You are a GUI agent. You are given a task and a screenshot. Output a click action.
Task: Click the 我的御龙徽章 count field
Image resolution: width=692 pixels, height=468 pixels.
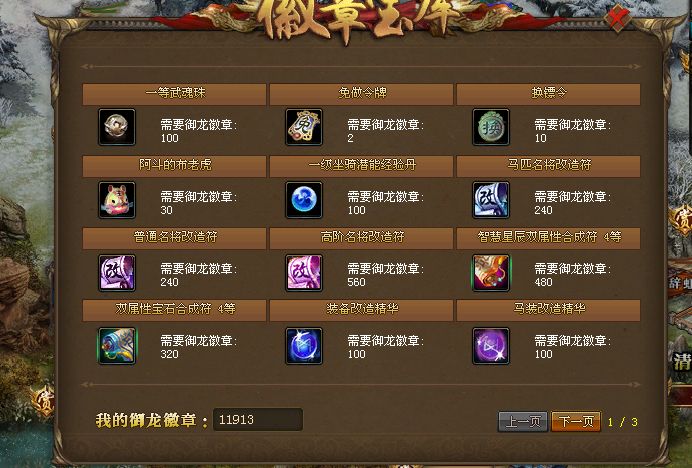click(258, 419)
